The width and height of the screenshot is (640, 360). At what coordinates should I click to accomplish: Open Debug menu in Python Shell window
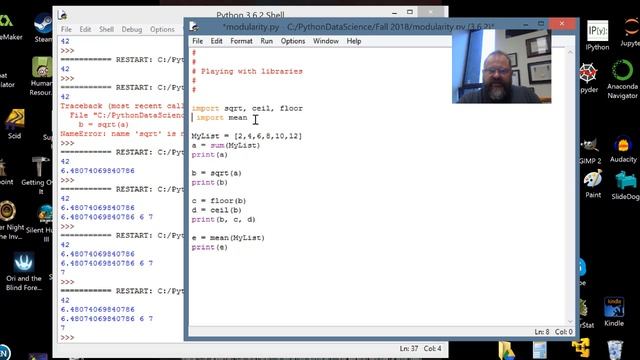(x=132, y=29)
